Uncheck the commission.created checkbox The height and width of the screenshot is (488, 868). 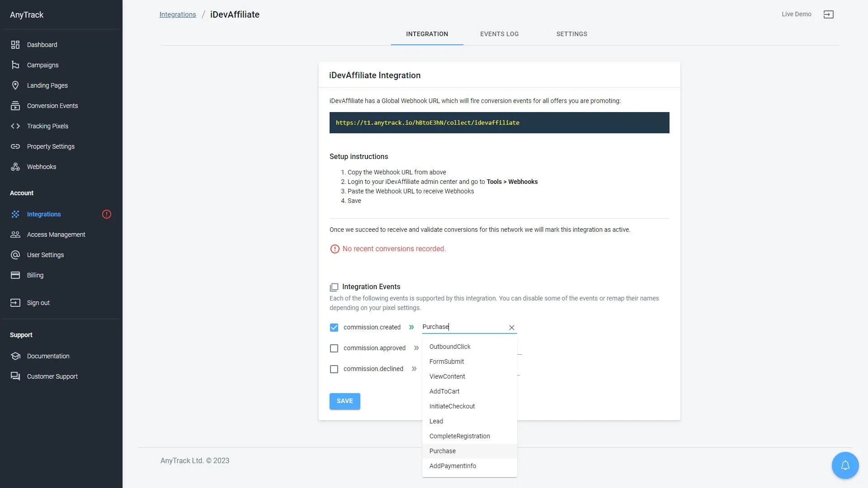tap(334, 328)
